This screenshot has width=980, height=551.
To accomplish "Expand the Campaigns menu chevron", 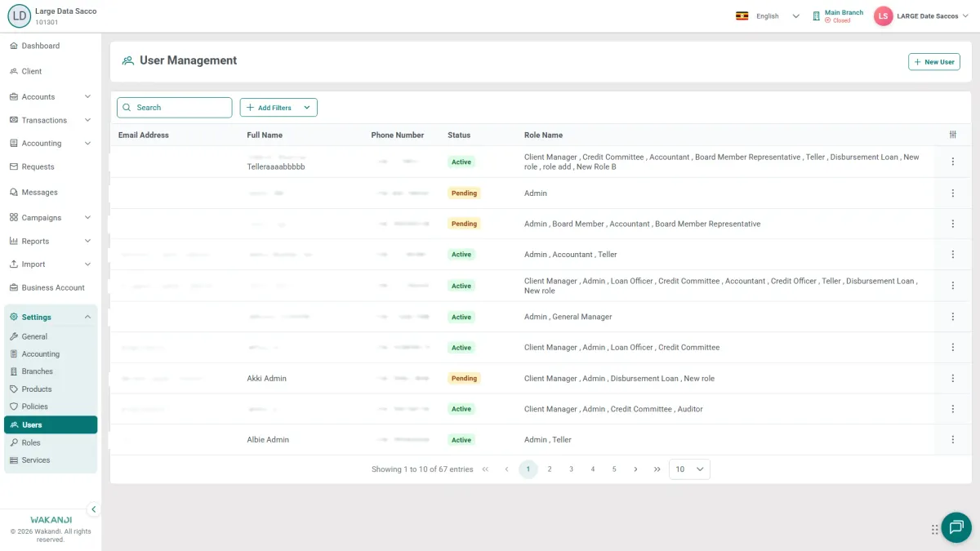I will [x=87, y=217].
